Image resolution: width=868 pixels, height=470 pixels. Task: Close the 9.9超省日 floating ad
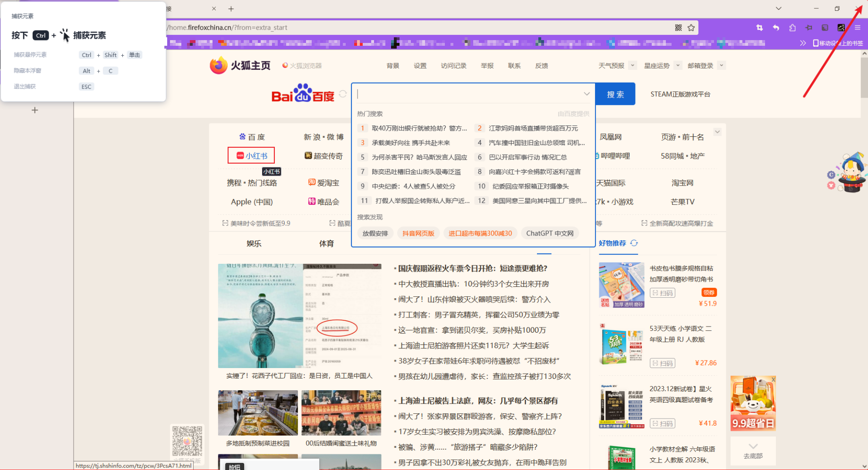tap(773, 379)
